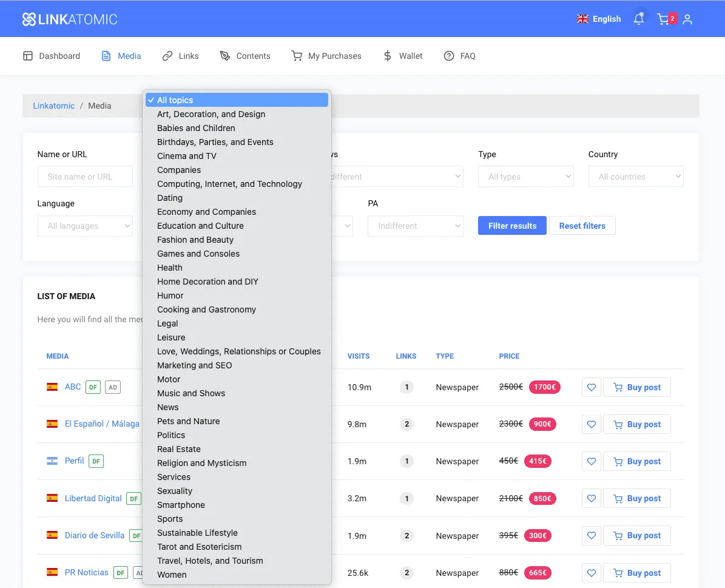Click the AD badge next to ABC
The width and height of the screenshot is (725, 588).
pos(112,387)
